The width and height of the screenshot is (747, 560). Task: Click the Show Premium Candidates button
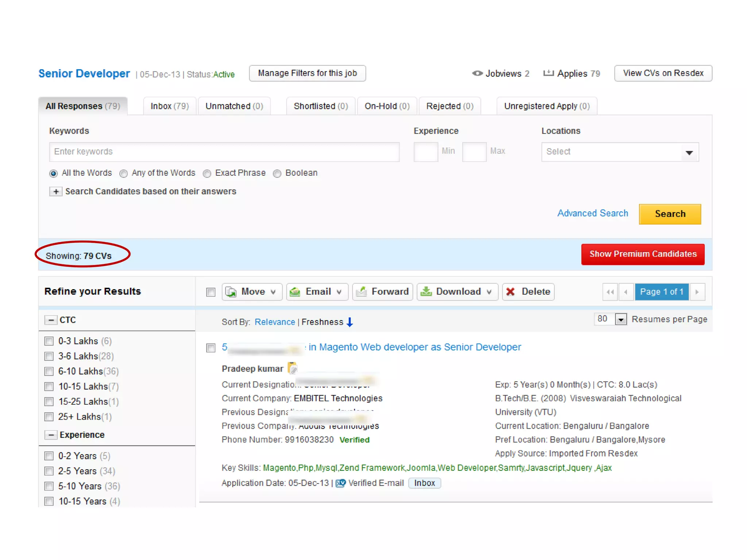pyautogui.click(x=643, y=254)
